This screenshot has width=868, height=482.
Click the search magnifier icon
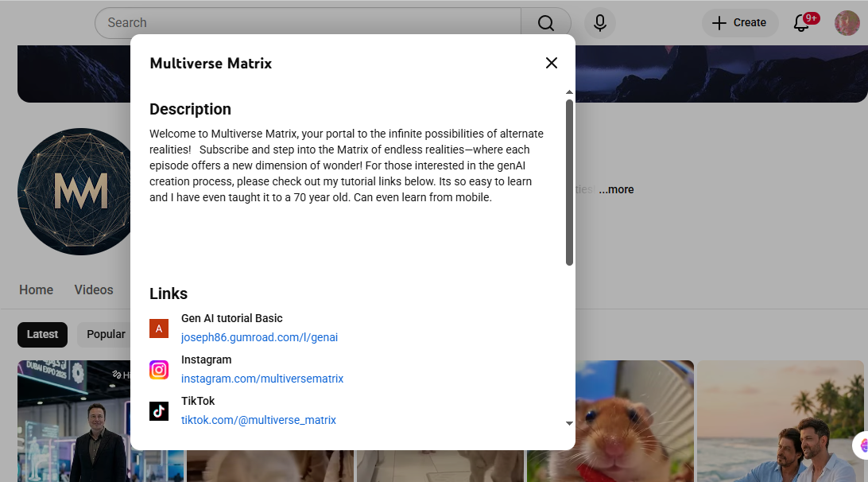pyautogui.click(x=544, y=22)
